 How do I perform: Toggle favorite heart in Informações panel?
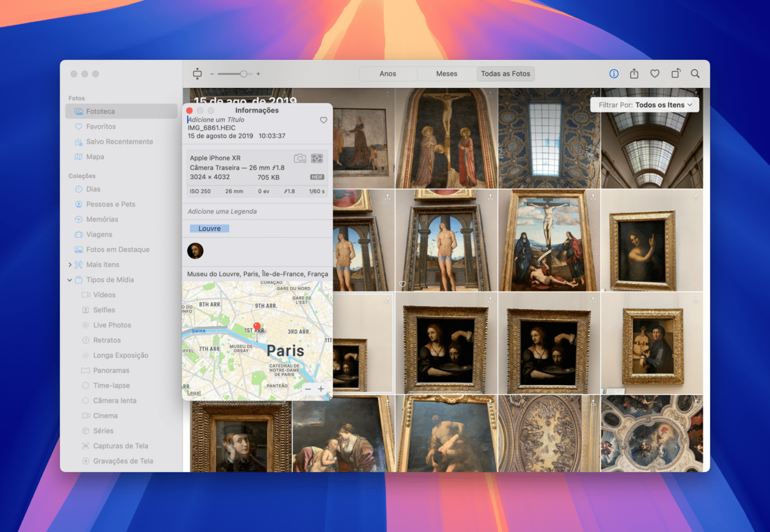point(324,120)
